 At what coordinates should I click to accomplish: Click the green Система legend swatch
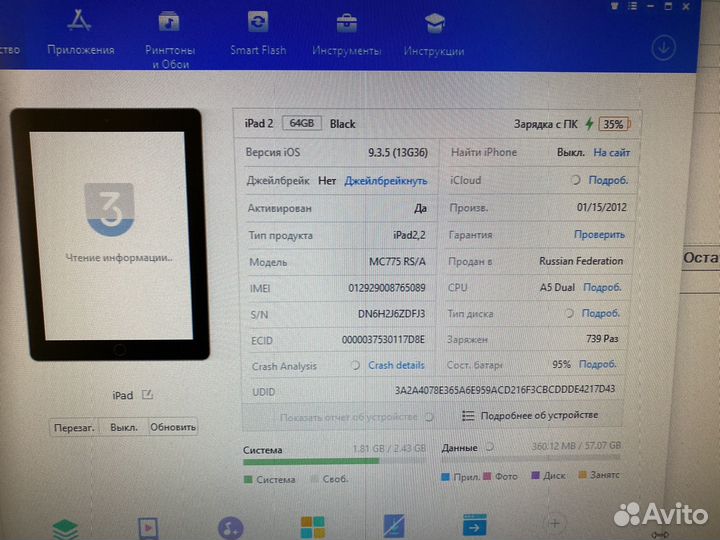pyautogui.click(x=248, y=480)
